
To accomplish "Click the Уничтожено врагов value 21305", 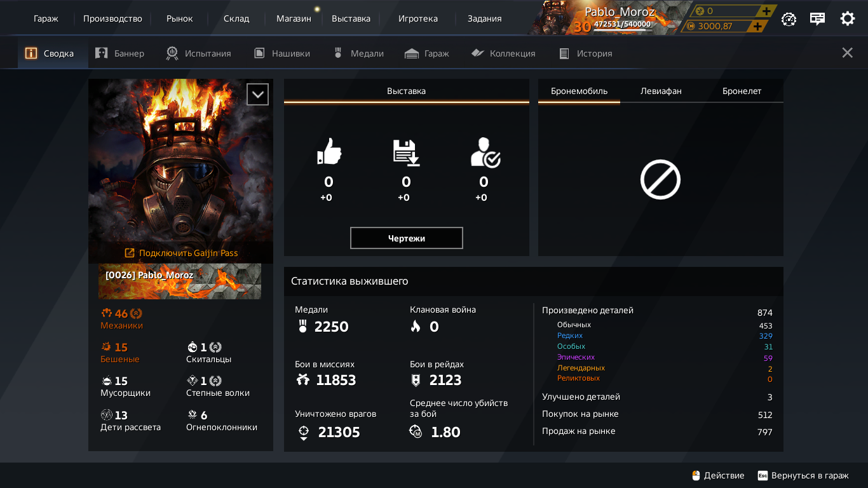I will coord(339,432).
